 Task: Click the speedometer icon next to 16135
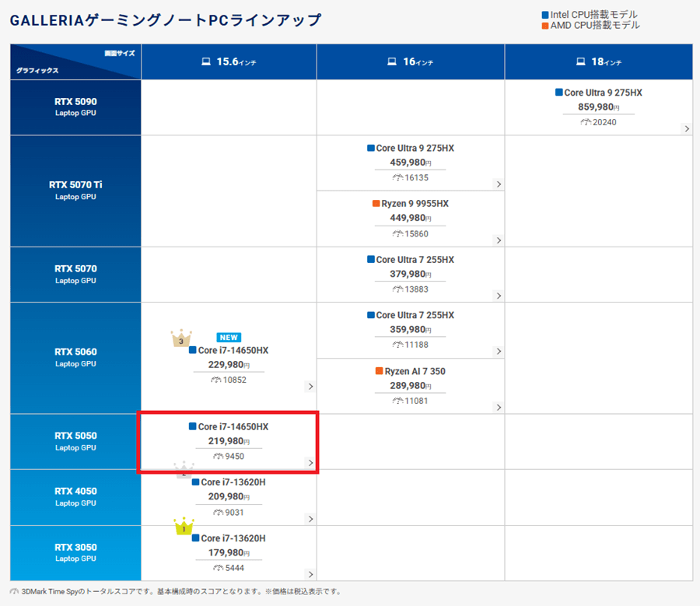(x=397, y=177)
